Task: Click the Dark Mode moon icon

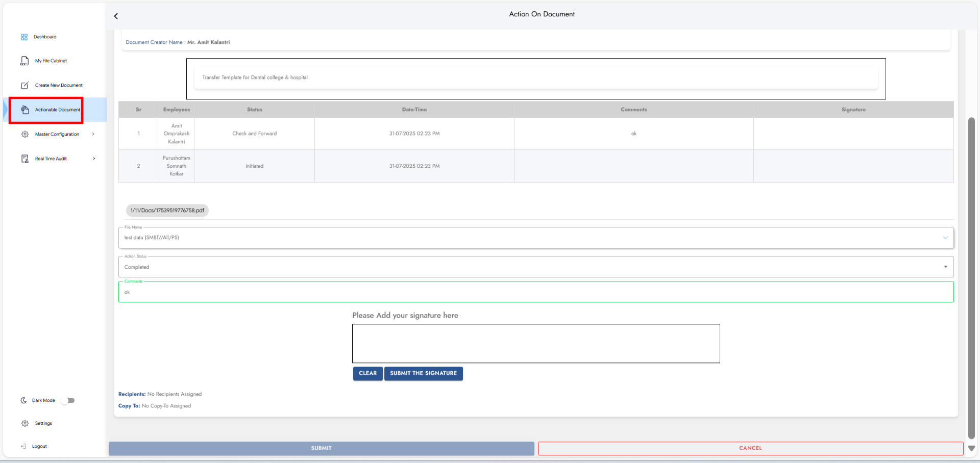Action: point(24,400)
